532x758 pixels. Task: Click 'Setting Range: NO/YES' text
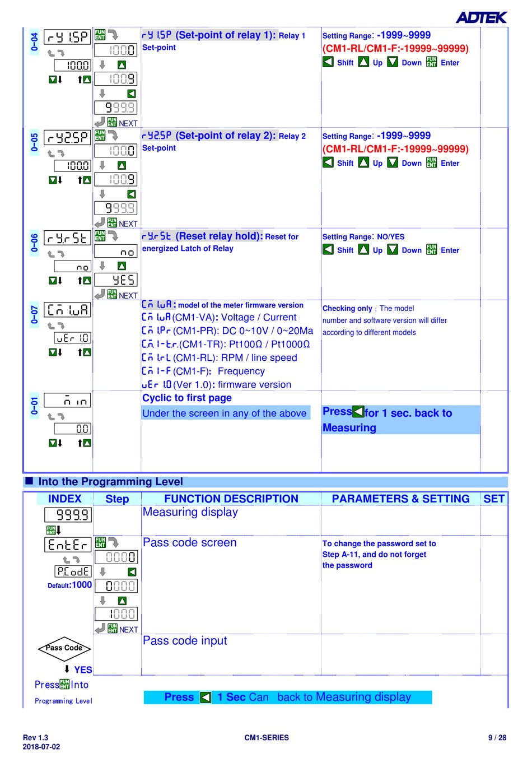[x=363, y=236]
